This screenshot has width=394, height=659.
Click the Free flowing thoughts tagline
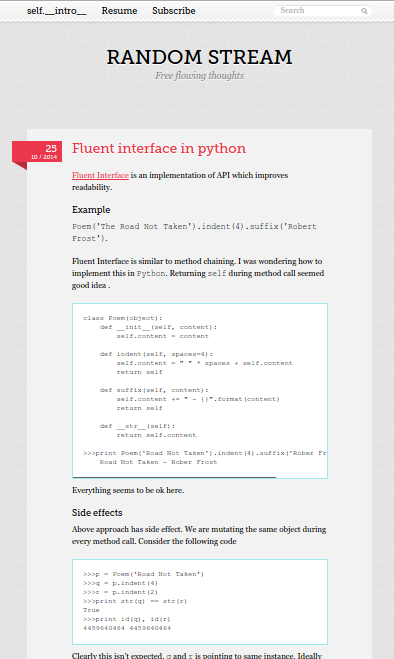[199, 76]
